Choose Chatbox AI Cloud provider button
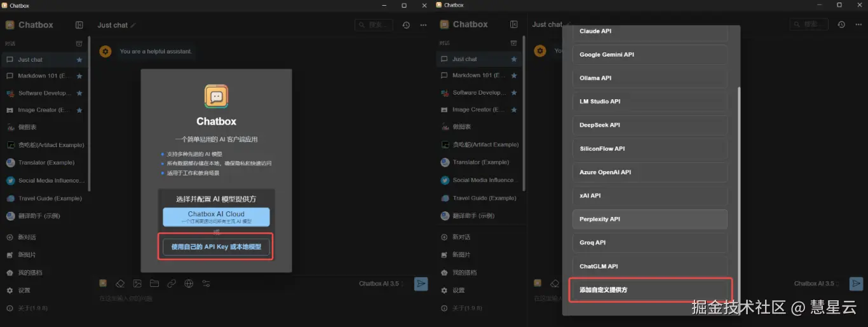 [216, 217]
